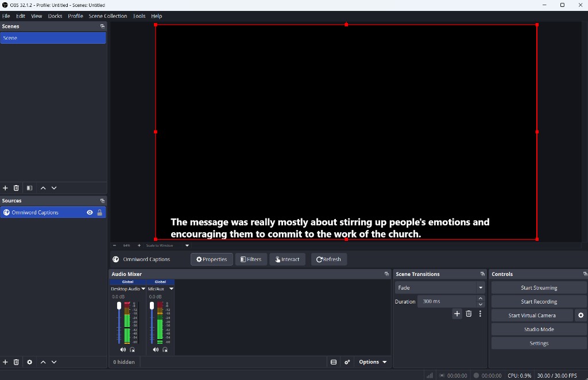Toggle audio mixer layout icon

(x=334, y=362)
